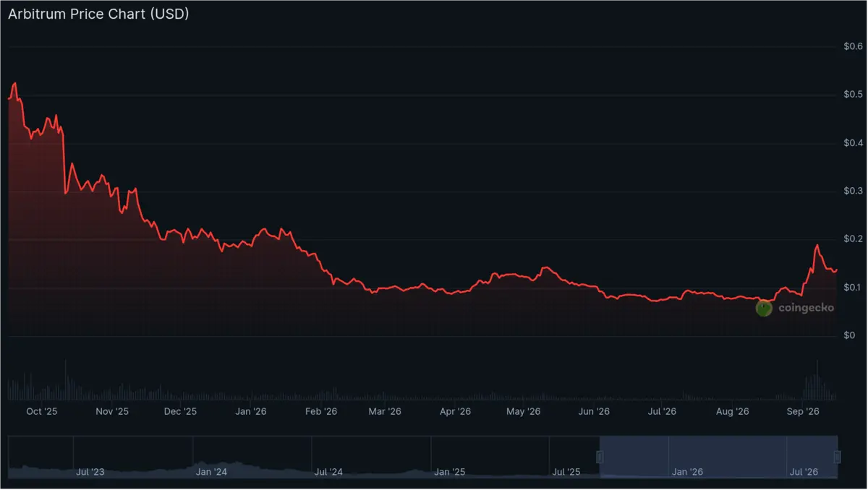This screenshot has height=490, width=868.
Task: Click the Aug '26 date label
Action: [x=732, y=411]
